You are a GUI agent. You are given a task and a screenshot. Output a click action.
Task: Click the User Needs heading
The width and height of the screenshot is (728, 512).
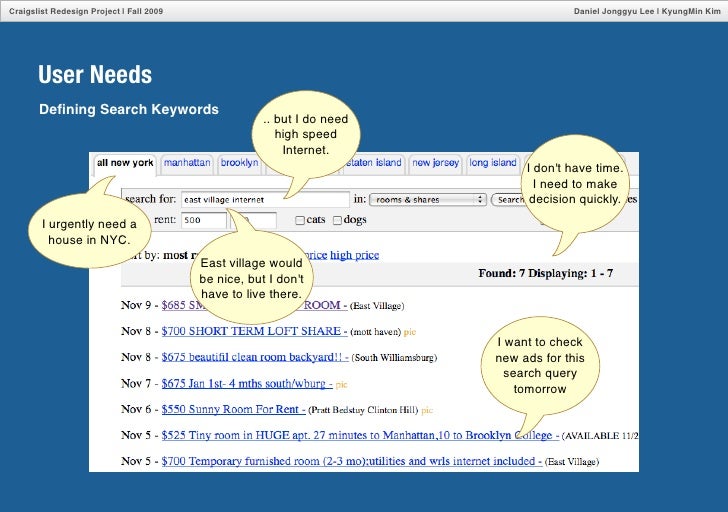[x=95, y=74]
